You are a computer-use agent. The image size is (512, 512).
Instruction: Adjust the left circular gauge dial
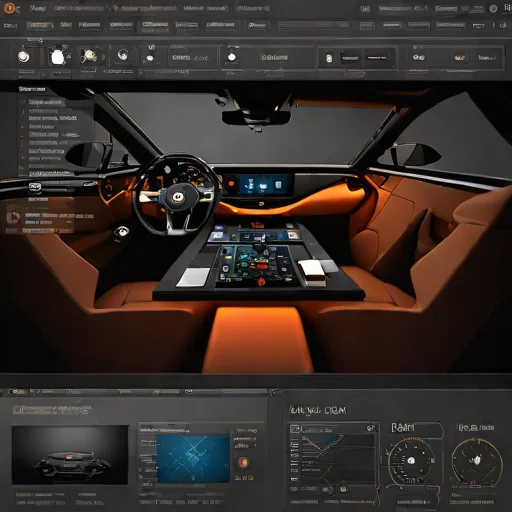412,461
